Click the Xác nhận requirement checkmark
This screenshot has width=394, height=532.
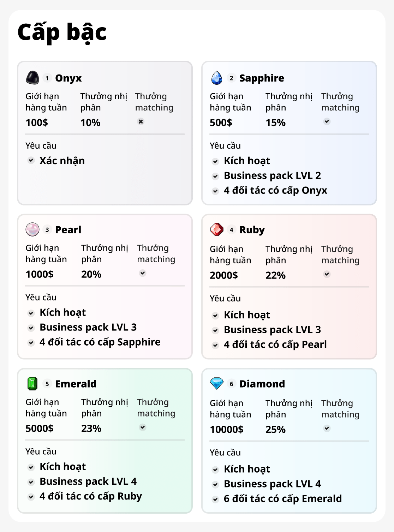[x=31, y=160]
